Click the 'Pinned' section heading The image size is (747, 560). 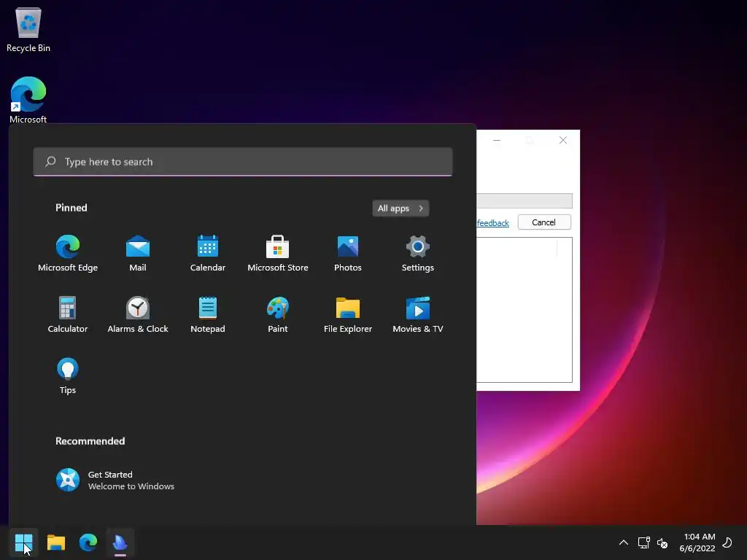coord(71,208)
